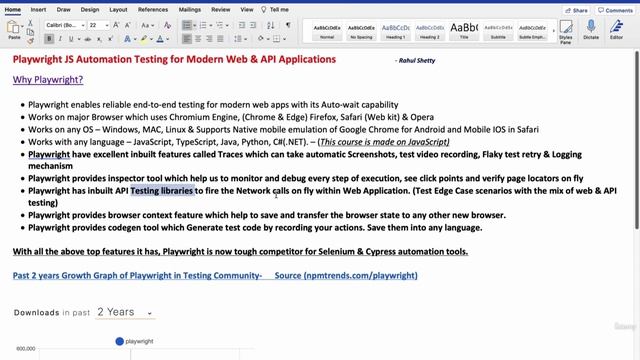Switch to the Review tab
640x360 pixels.
(221, 9)
